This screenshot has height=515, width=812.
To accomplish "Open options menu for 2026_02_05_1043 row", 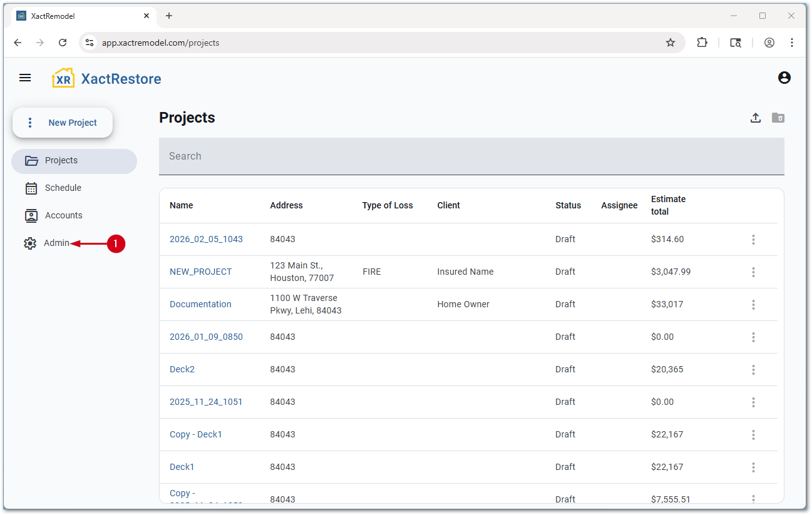I will tap(753, 240).
